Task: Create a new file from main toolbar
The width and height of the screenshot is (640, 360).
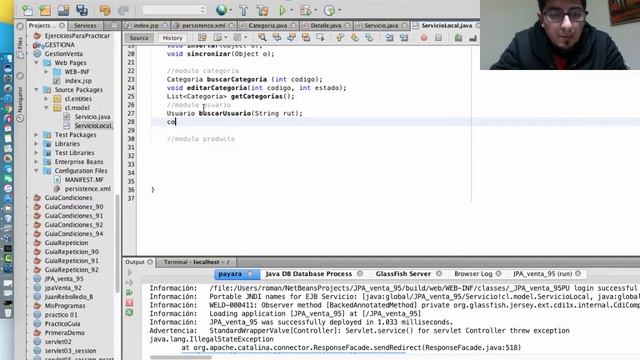Action: tap(28, 10)
